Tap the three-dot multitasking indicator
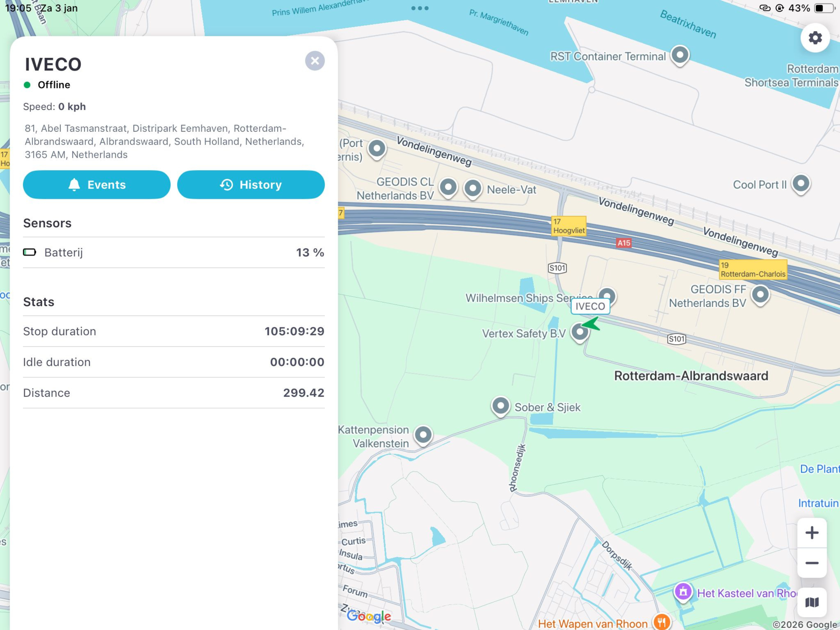Image resolution: width=840 pixels, height=630 pixels. point(420,8)
